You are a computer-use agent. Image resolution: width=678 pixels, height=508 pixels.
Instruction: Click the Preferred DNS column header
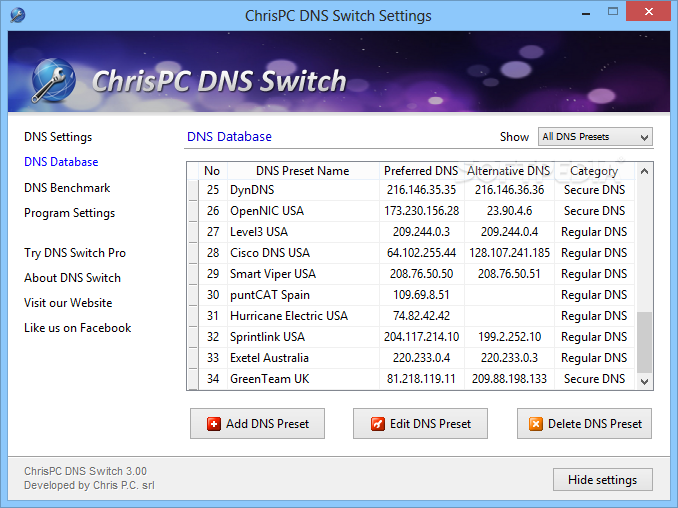[421, 171]
